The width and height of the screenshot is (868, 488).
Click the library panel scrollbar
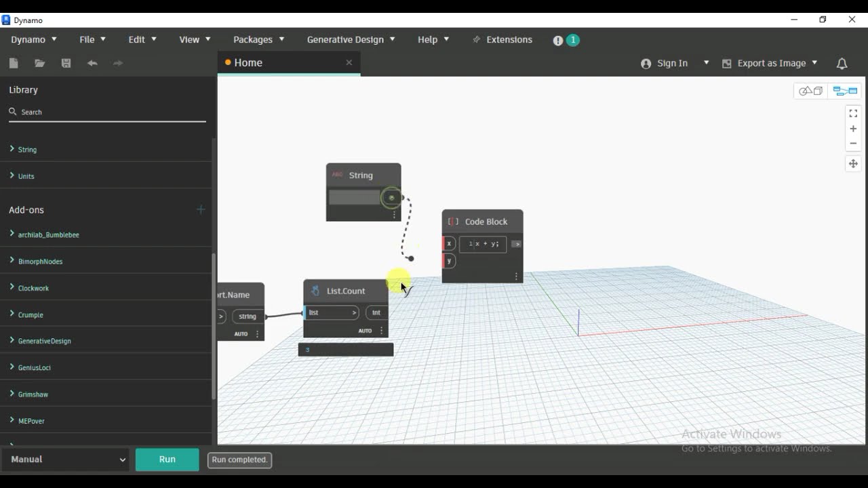coord(214,325)
